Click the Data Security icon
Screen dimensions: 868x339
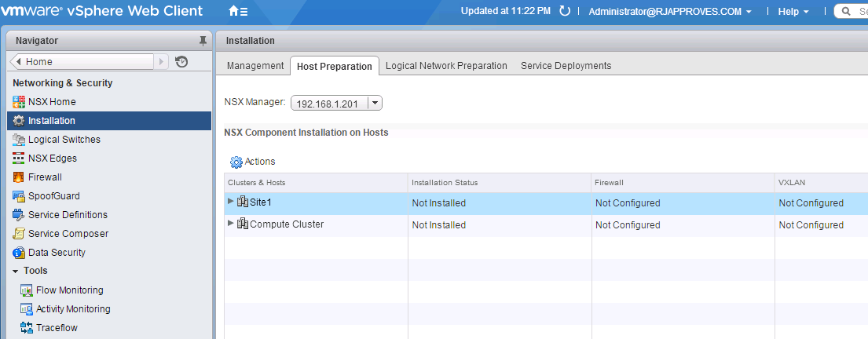19,252
